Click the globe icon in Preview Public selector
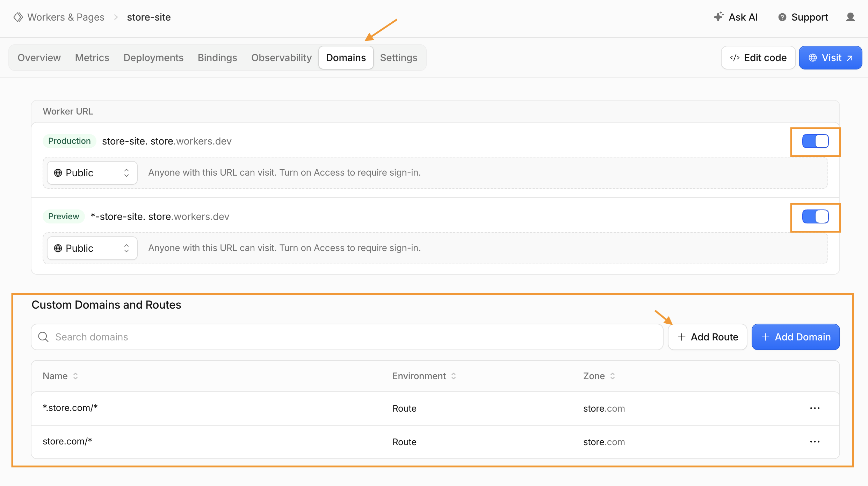This screenshot has width=868, height=486. point(58,248)
